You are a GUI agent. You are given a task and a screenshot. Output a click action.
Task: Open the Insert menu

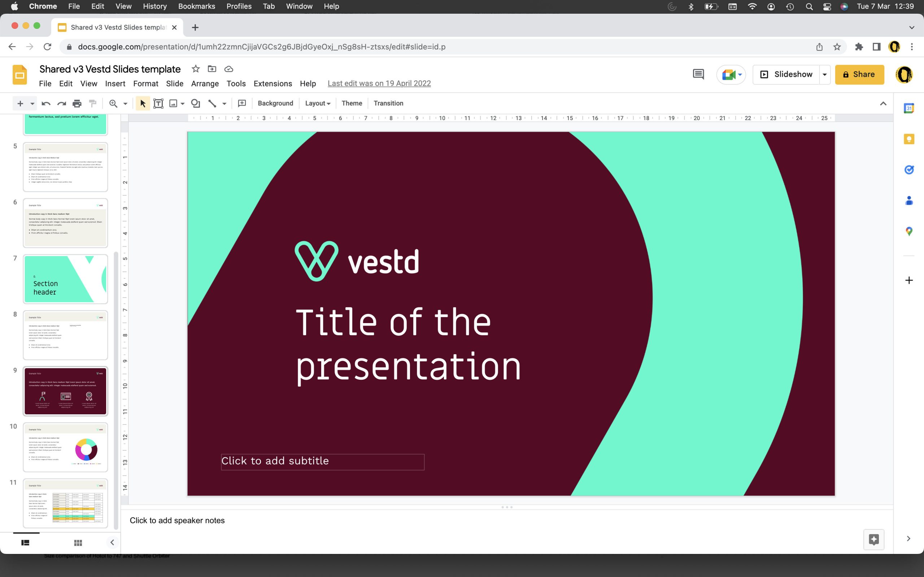point(115,84)
